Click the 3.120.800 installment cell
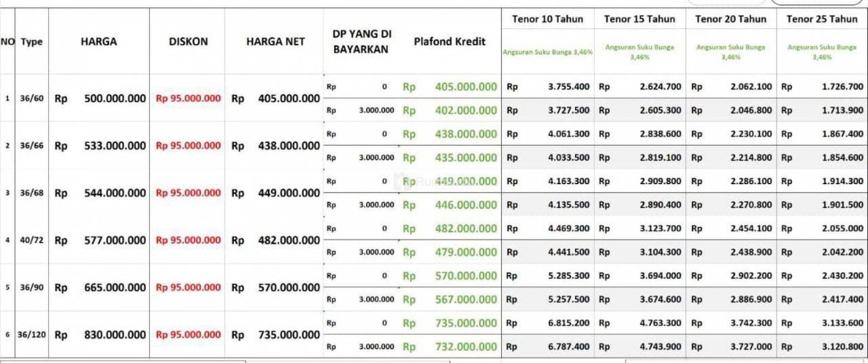 [x=842, y=347]
